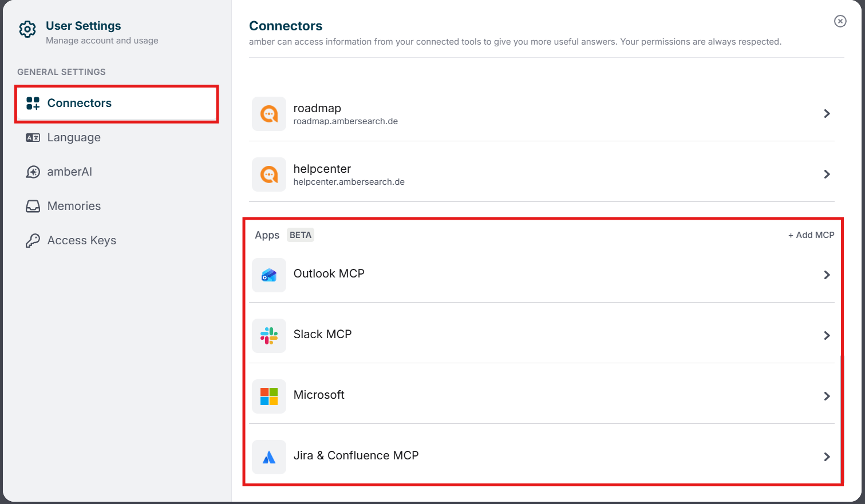This screenshot has height=504, width=865.
Task: Open the Access Keys settings section
Action: [117, 240]
